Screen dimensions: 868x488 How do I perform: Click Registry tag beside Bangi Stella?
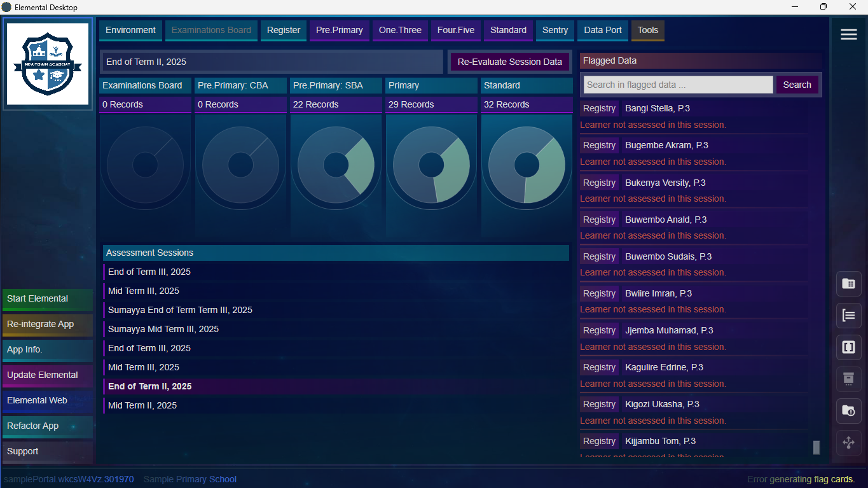(599, 108)
